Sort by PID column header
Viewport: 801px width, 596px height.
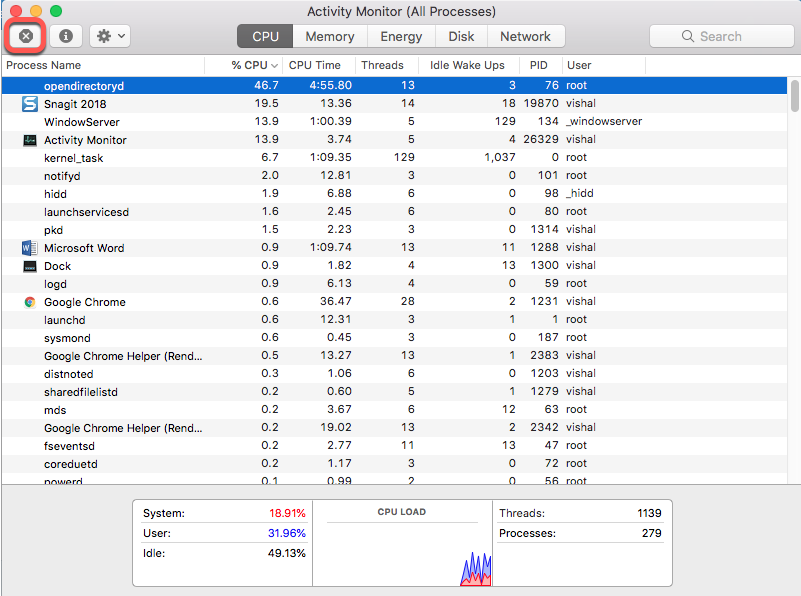540,65
